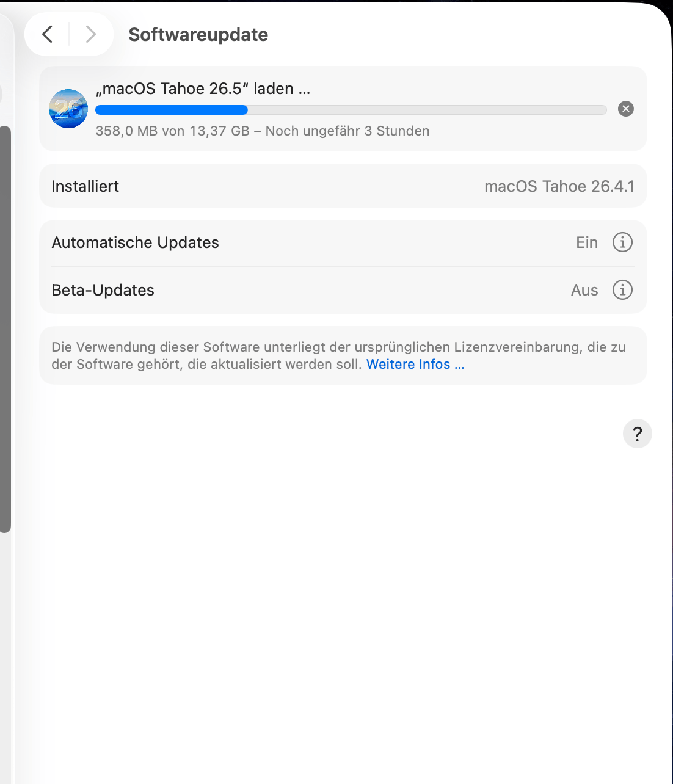Click the 'Aus' status value
This screenshot has width=673, height=784.
point(584,290)
